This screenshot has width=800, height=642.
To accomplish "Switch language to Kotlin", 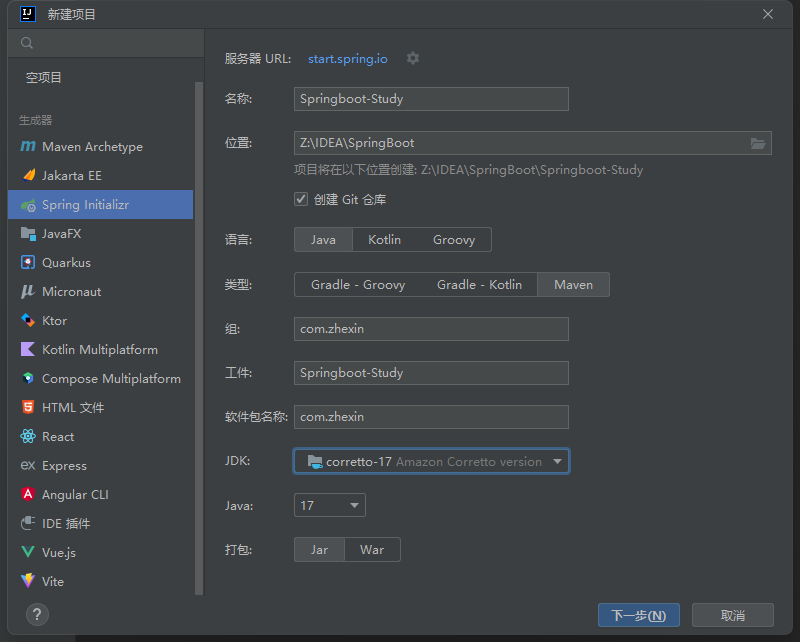I will [x=384, y=240].
